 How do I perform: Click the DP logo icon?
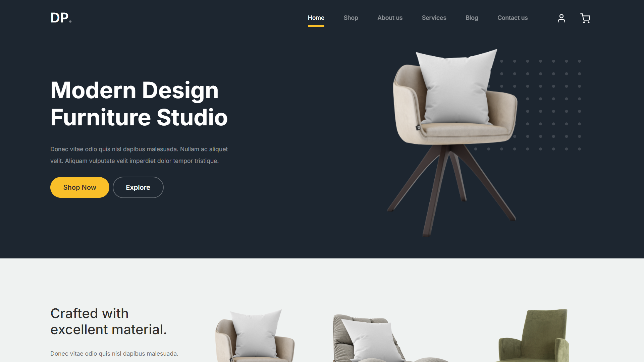(62, 18)
